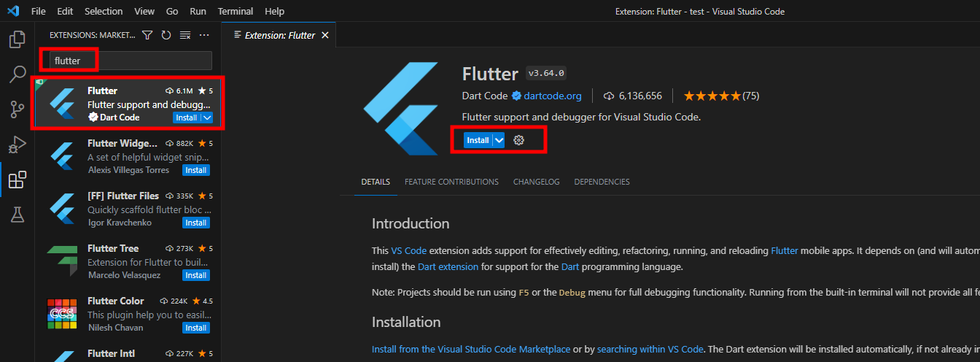
Task: Install the Flutter Widget Snippets extension
Action: pyautogui.click(x=196, y=170)
